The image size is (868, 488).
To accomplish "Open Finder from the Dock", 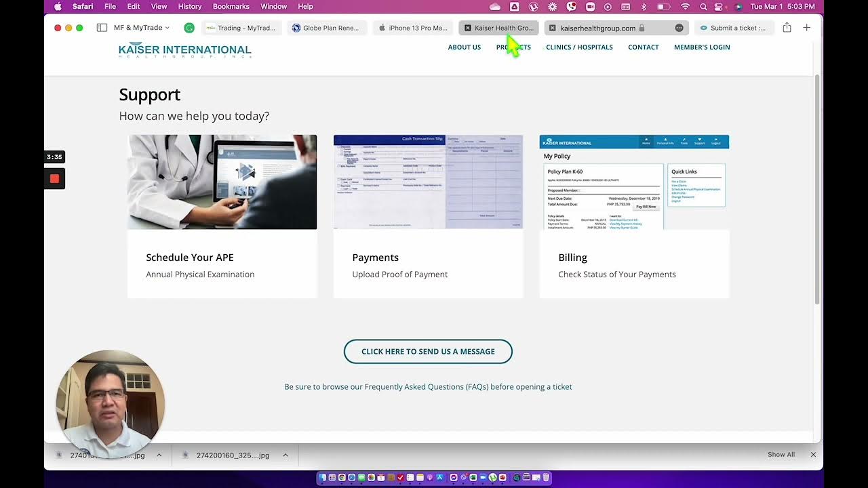I will [x=322, y=478].
